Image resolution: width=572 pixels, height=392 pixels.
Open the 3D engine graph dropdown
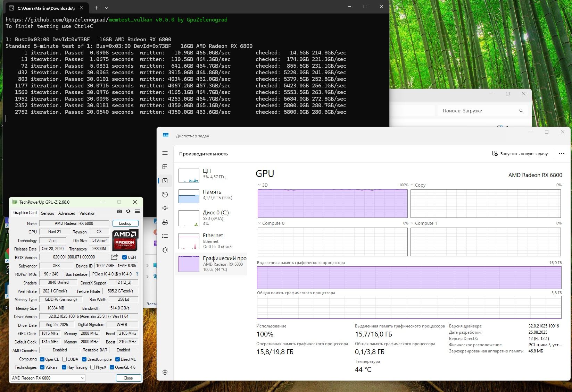[x=259, y=185]
